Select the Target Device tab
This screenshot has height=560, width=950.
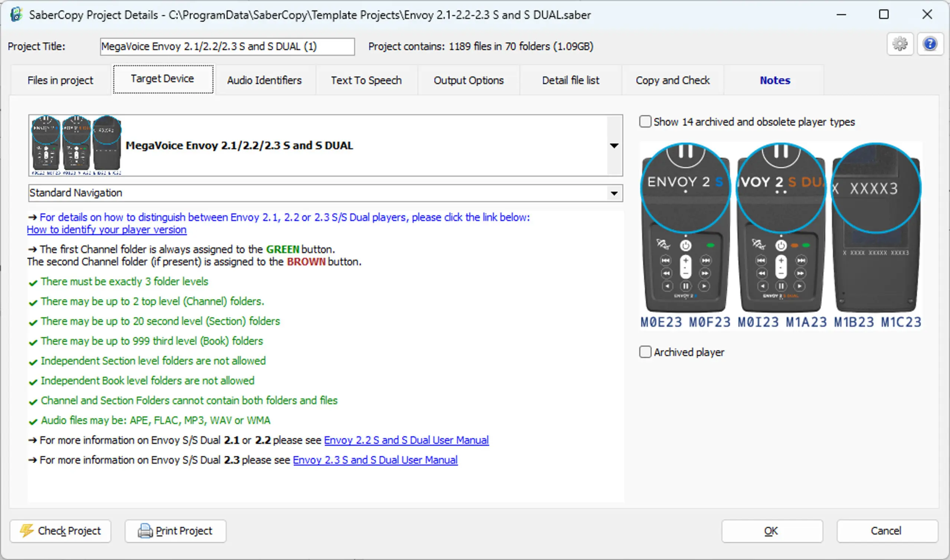pos(163,79)
